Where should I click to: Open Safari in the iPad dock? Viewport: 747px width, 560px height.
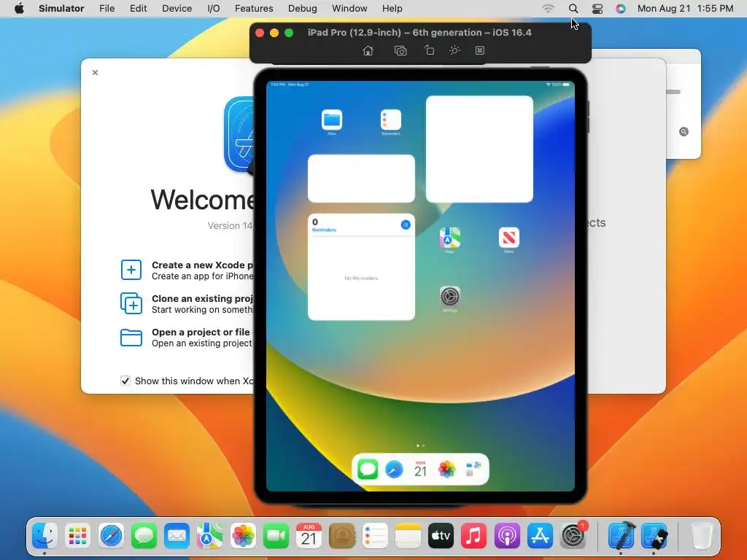pos(394,470)
